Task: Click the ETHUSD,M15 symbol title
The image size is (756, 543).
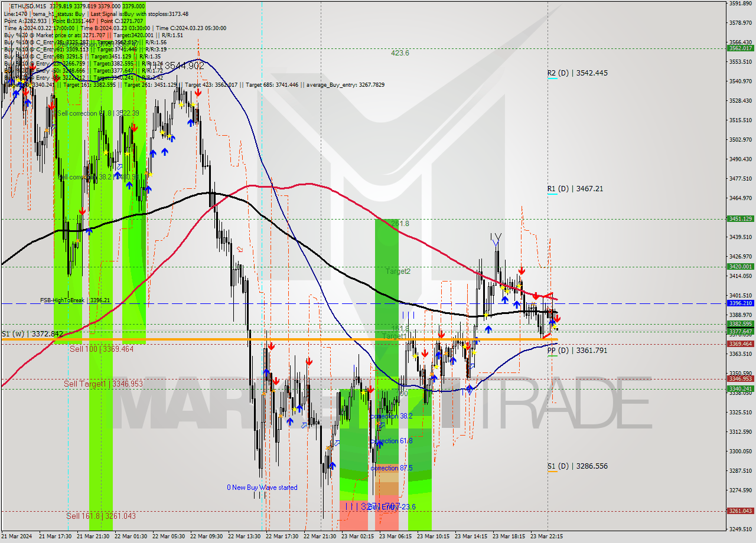Action: coord(28,6)
